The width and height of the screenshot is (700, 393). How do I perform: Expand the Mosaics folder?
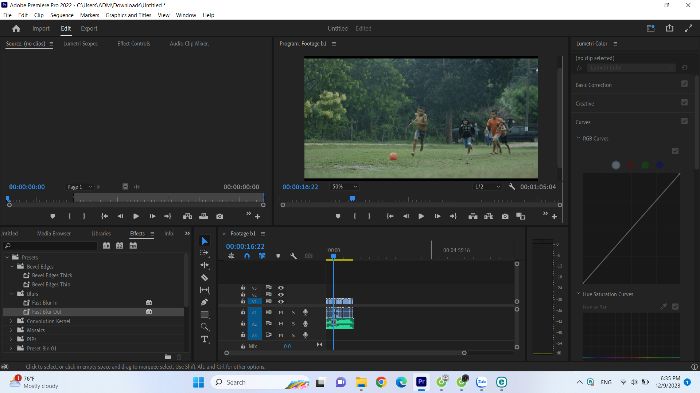point(11,330)
